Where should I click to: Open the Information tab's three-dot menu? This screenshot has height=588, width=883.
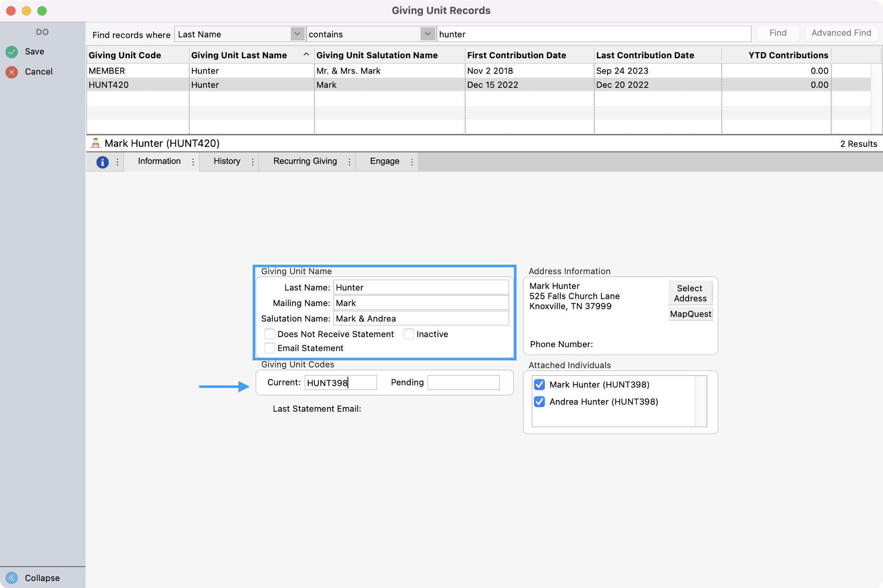193,162
